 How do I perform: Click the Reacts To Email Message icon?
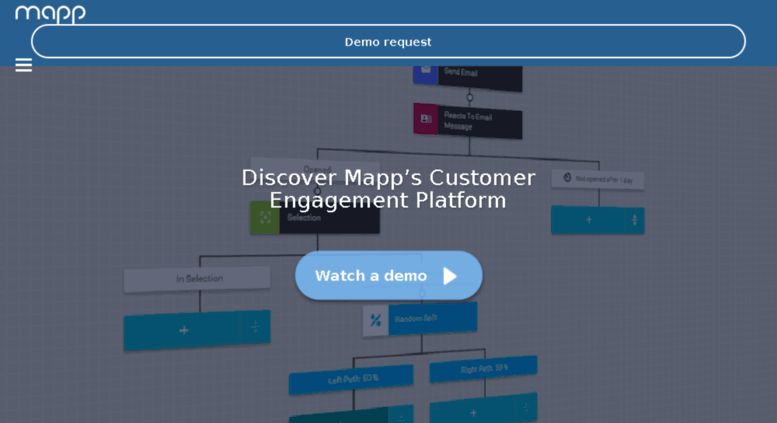[x=426, y=118]
